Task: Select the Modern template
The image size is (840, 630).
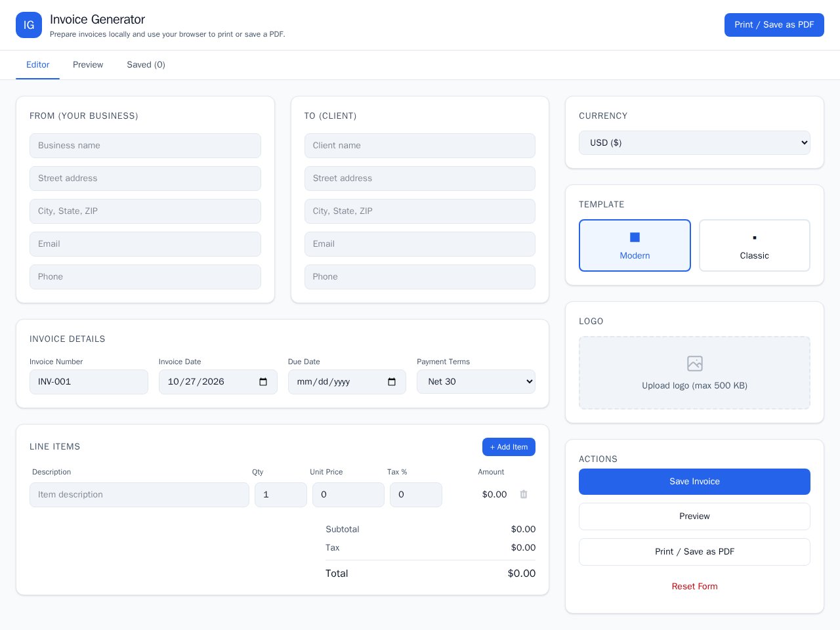Action: click(635, 245)
